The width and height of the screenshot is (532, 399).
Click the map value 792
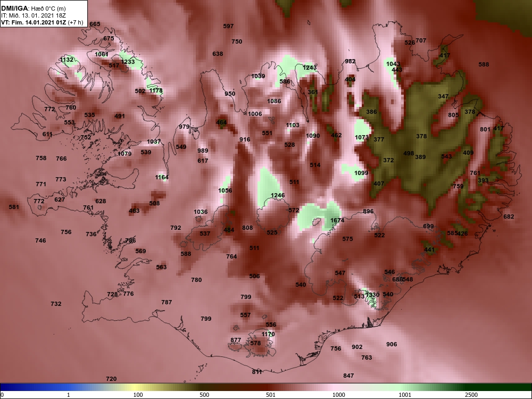pos(176,228)
